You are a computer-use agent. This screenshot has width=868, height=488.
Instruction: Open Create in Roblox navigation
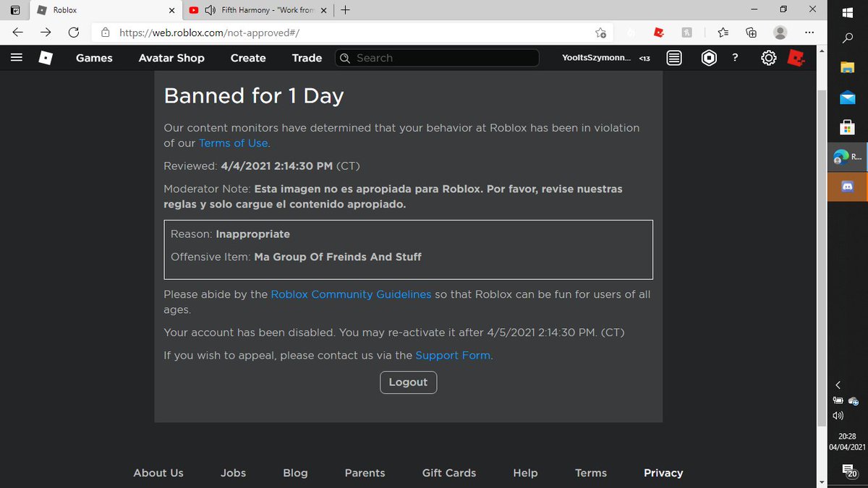[x=248, y=58]
